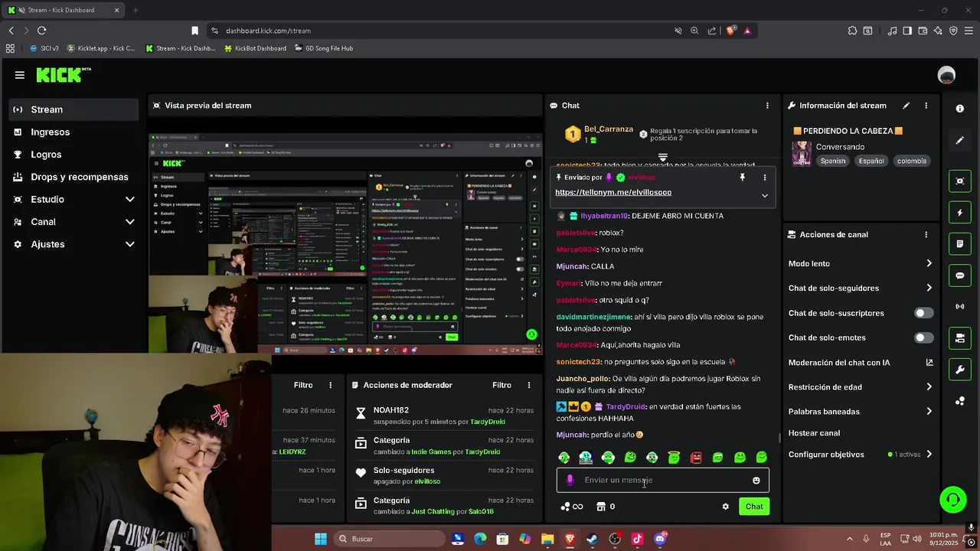Click Hostear canal
Screen dimensions: 980x551
[814, 433]
